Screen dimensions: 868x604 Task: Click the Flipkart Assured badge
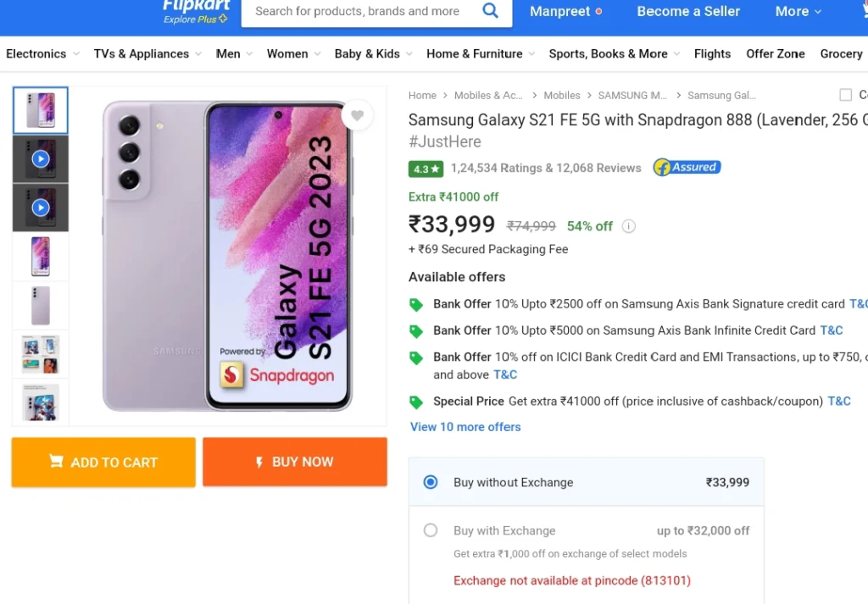point(687,167)
